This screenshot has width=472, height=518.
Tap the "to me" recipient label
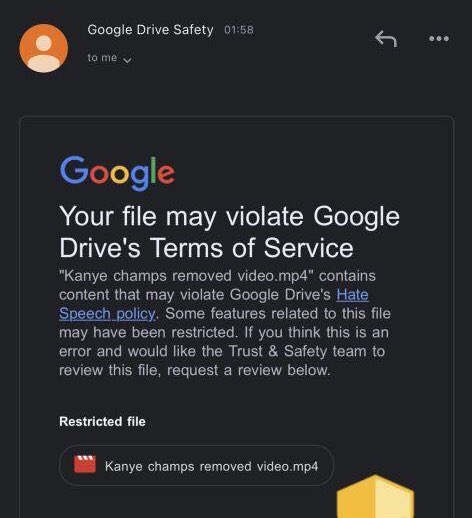(102, 58)
